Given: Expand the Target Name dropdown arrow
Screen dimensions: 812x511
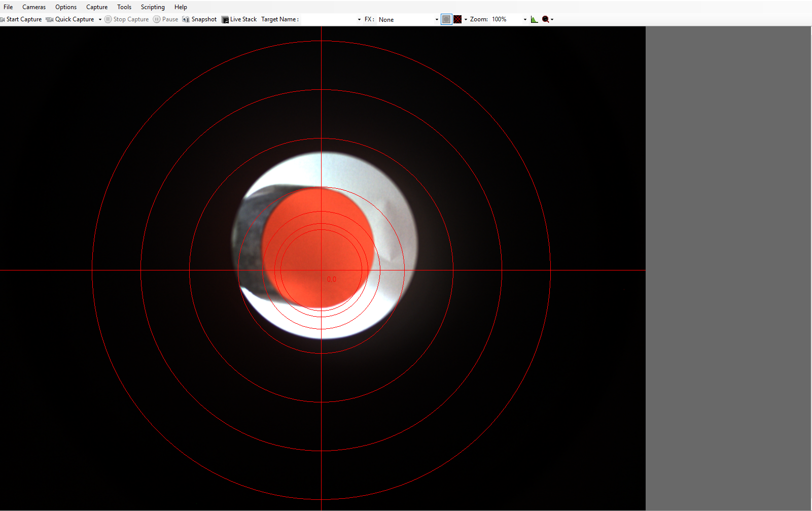Looking at the screenshot, I should 359,19.
